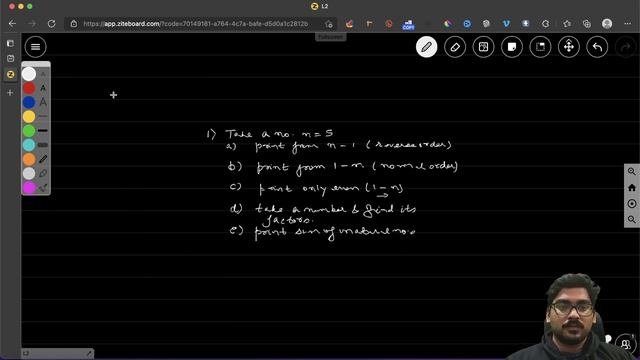Select the pencil drawing tool

(427, 47)
